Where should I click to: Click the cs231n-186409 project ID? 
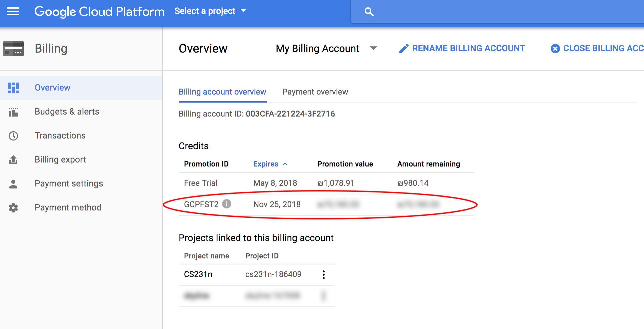pyautogui.click(x=273, y=274)
